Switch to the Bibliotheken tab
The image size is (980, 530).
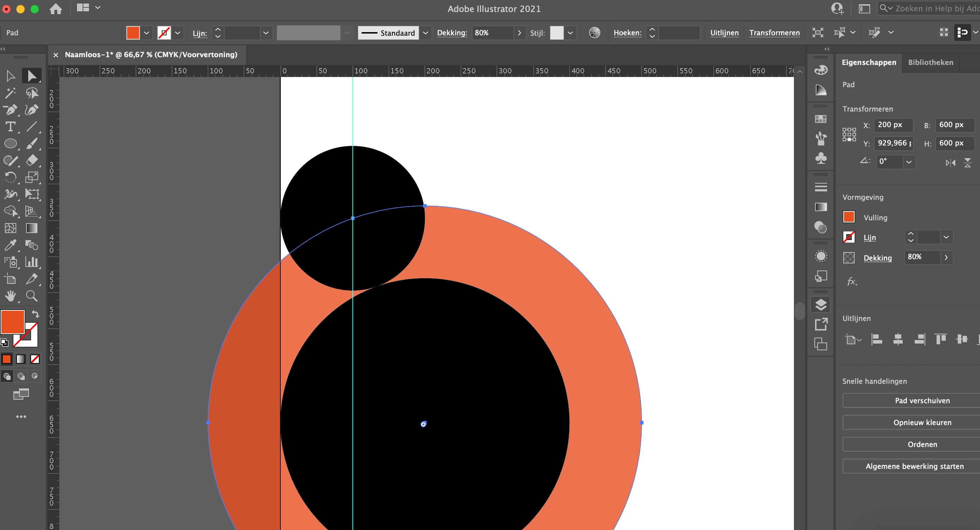coord(930,62)
